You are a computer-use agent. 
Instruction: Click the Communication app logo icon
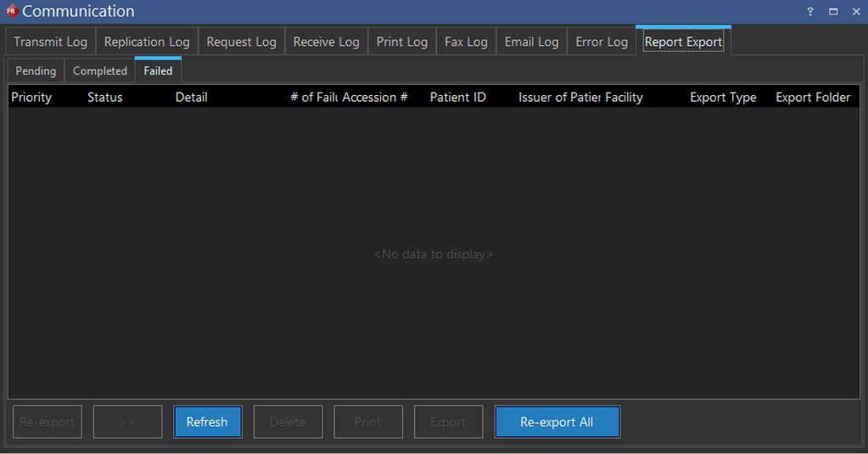tap(11, 11)
